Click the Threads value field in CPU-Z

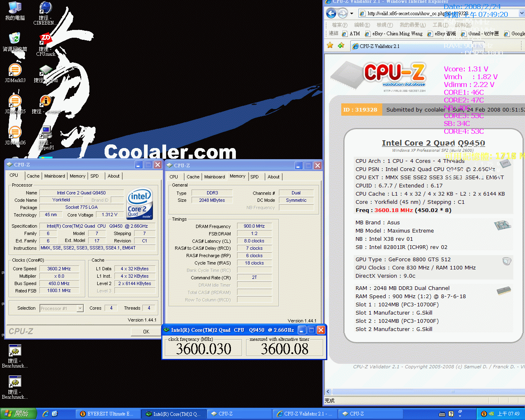click(149, 308)
